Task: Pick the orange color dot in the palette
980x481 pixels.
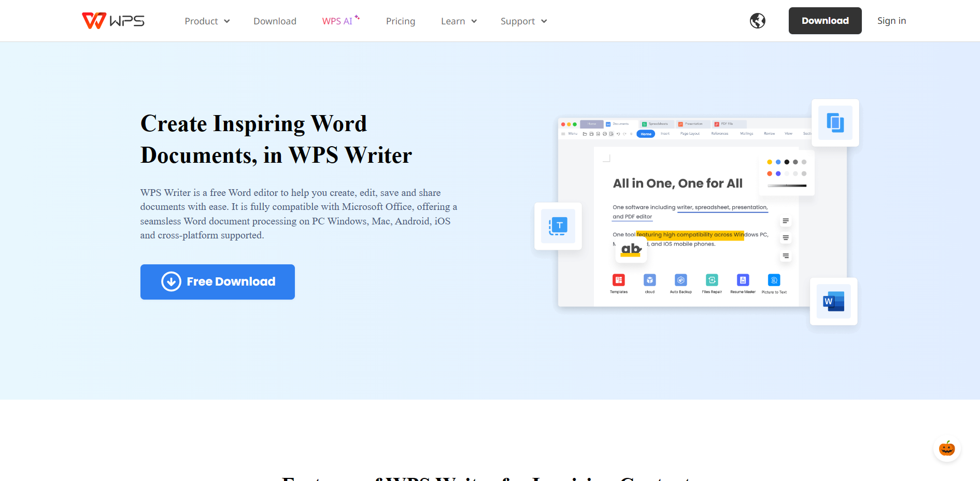Action: (x=770, y=174)
